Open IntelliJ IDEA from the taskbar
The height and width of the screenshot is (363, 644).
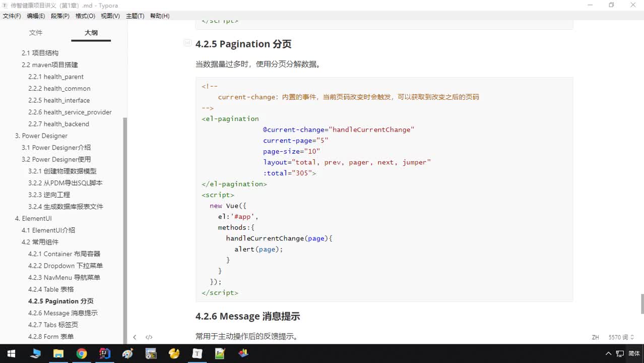point(105,353)
